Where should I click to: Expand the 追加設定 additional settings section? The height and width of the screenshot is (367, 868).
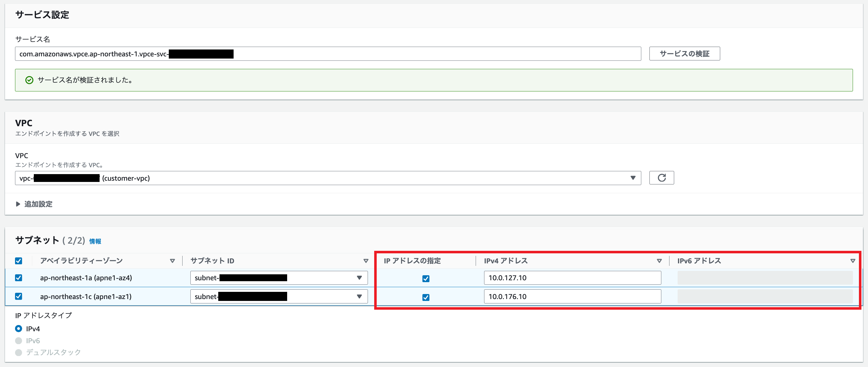point(34,204)
